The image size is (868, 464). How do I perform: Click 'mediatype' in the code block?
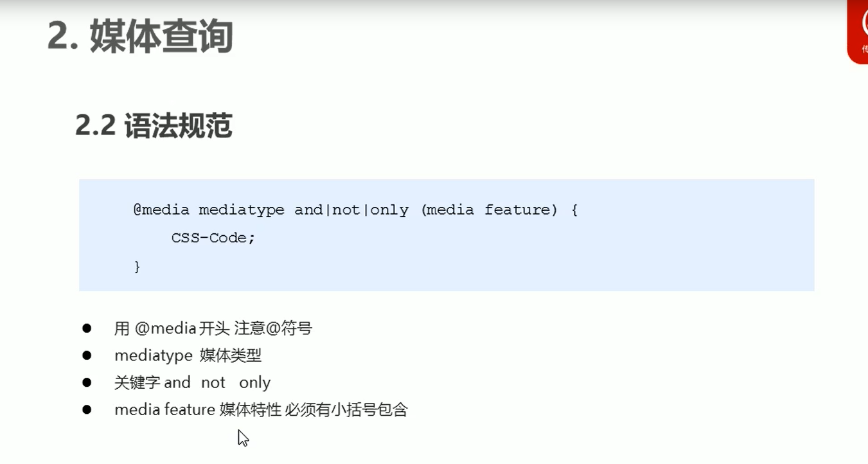click(242, 210)
